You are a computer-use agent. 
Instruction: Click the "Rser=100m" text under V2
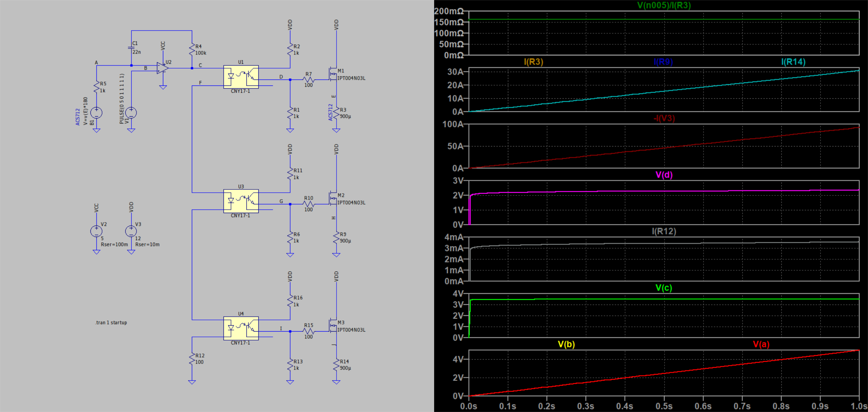(x=114, y=244)
